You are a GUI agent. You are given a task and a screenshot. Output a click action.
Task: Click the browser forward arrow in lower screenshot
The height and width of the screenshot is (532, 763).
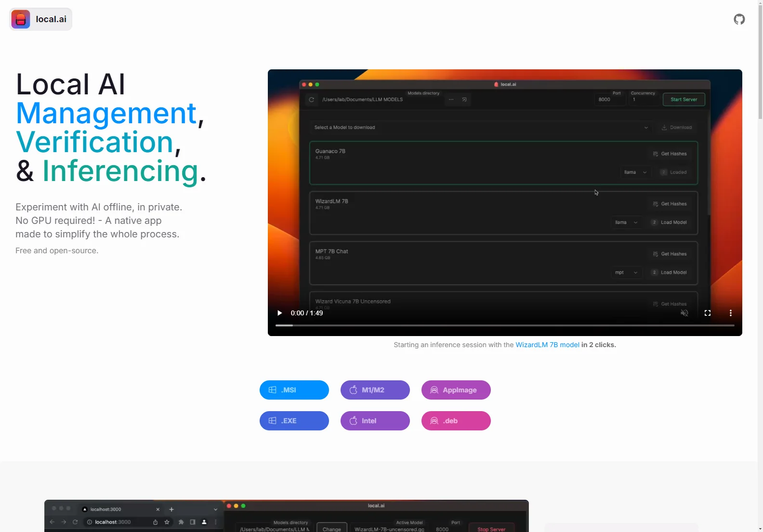pyautogui.click(x=64, y=522)
